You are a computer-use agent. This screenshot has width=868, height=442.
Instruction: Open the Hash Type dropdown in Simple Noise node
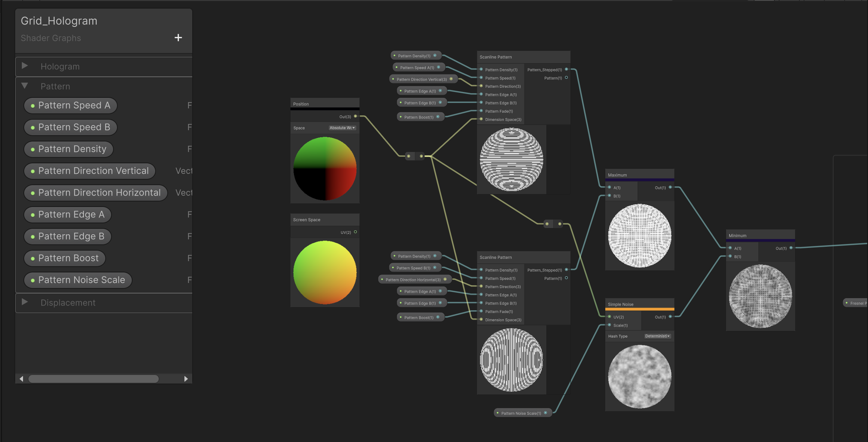point(657,336)
